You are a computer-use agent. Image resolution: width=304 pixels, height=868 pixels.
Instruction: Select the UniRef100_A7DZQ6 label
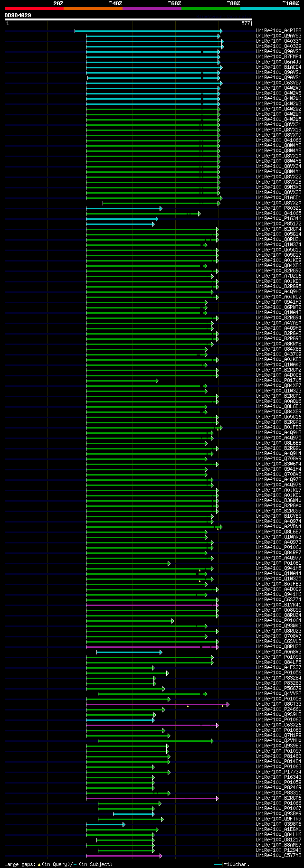(x=278, y=276)
